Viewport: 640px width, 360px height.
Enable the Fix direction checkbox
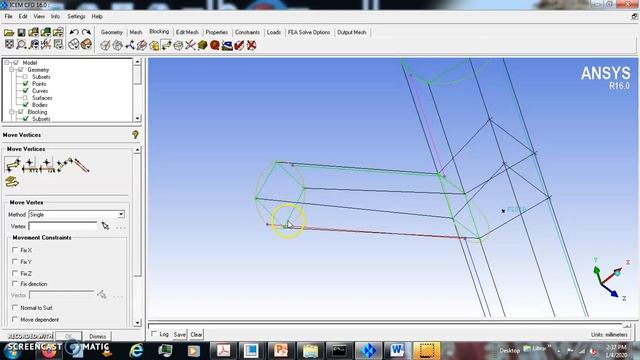[x=15, y=284]
